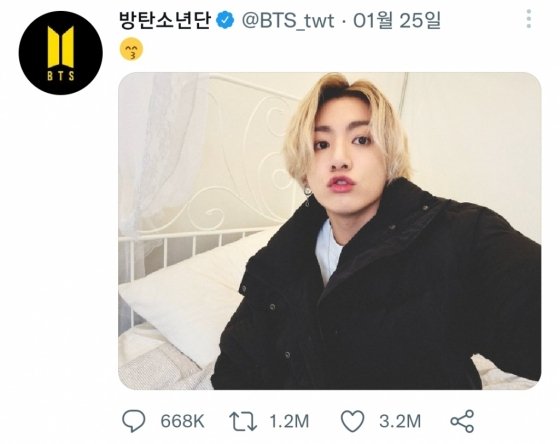Open the share icon options
The image size is (560, 444).
(x=462, y=421)
